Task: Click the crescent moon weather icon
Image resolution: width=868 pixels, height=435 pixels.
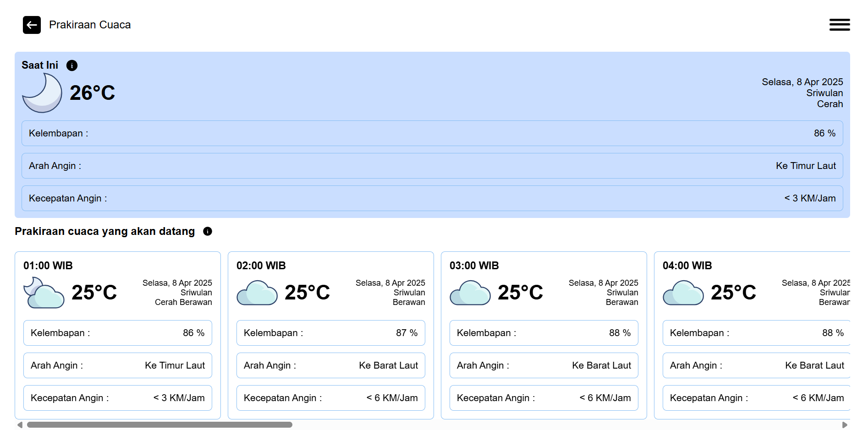Action: coord(42,93)
